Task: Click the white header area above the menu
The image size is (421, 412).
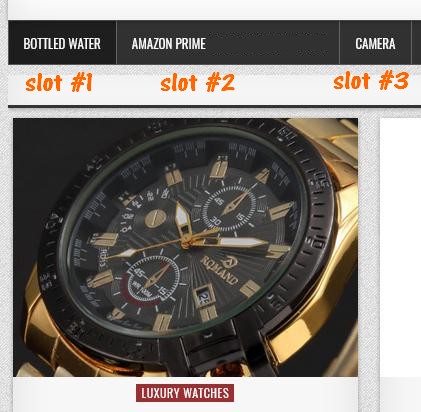Action: coord(214,9)
